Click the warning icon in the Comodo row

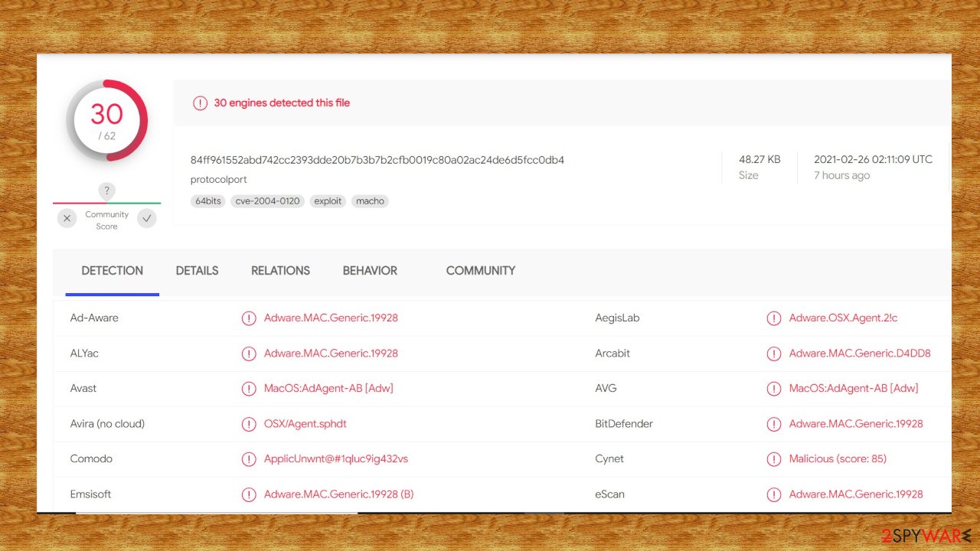tap(249, 459)
